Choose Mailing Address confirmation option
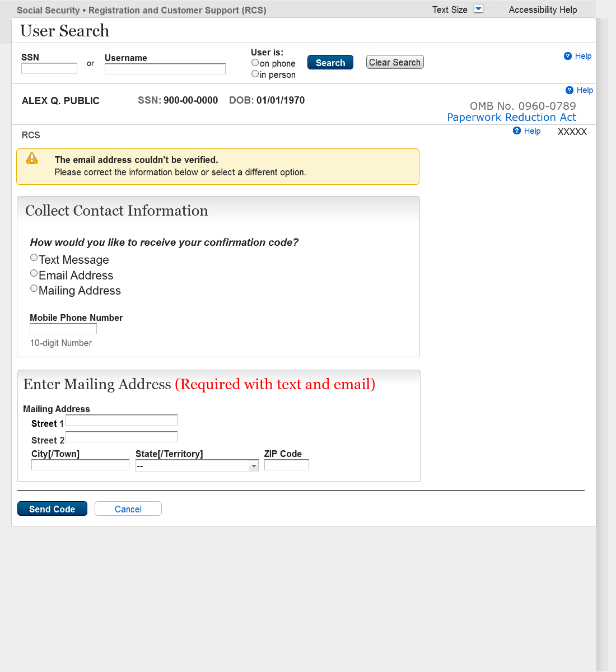This screenshot has height=672, width=616. (34, 288)
